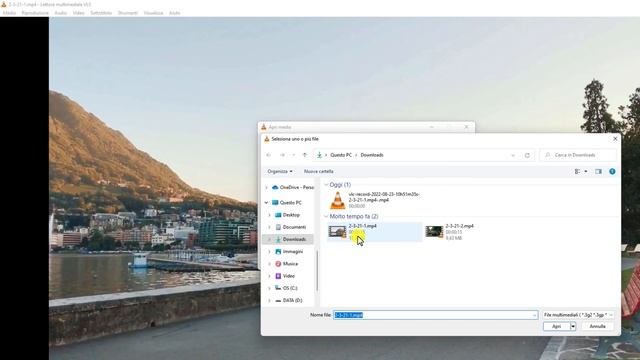Expand the address bar history dropdown
The width and height of the screenshot is (640, 360).
[x=513, y=155]
